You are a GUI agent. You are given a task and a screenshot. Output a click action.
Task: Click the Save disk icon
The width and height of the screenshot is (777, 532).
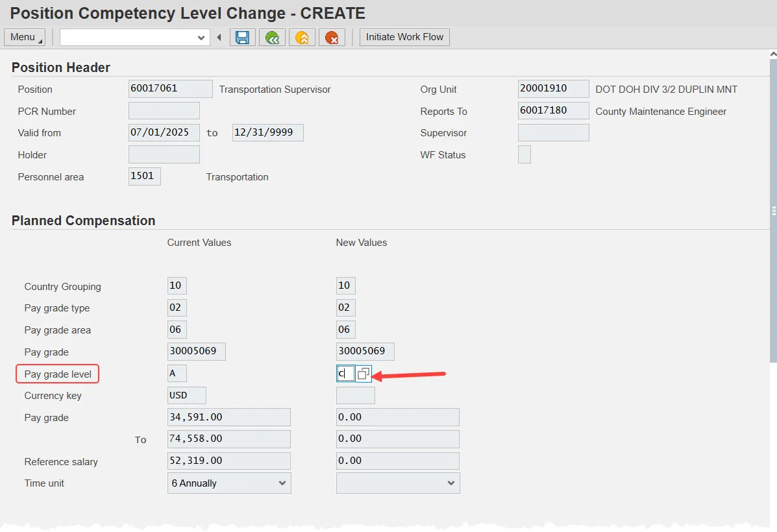pyautogui.click(x=242, y=38)
